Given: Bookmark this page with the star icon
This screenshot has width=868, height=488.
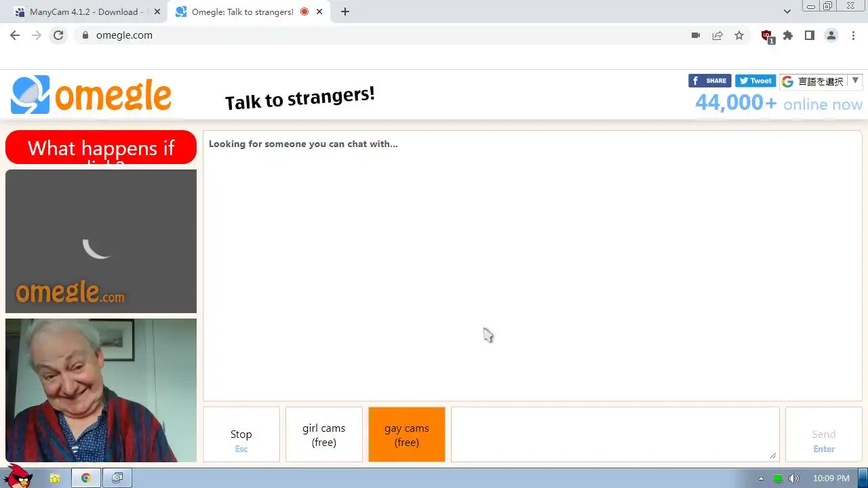Looking at the screenshot, I should tap(739, 35).
